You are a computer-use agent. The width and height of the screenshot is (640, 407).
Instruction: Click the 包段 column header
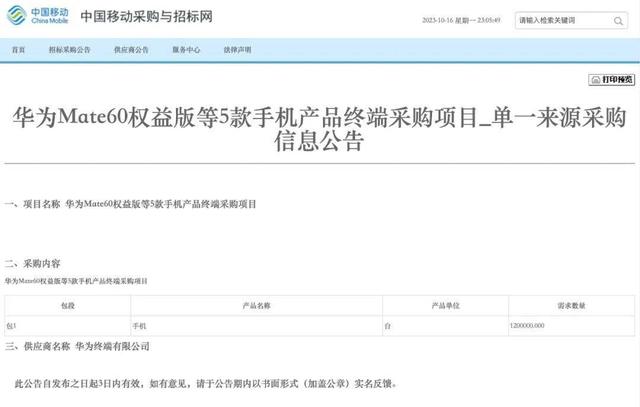click(x=68, y=305)
